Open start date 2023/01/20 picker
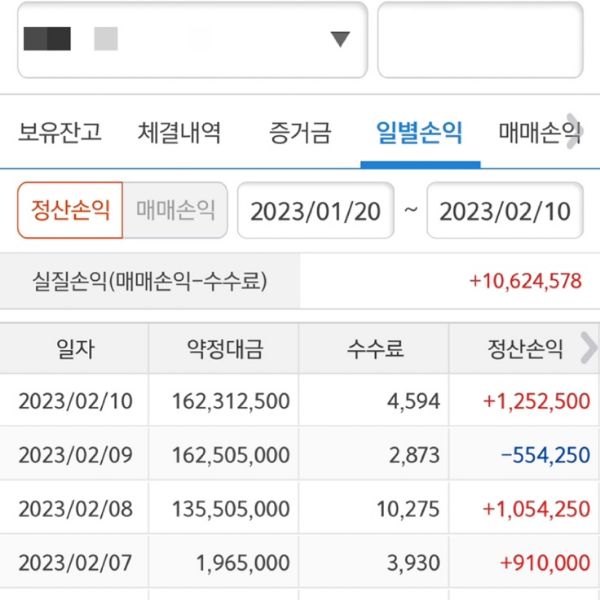Viewport: 600px width, 600px height. tap(315, 211)
